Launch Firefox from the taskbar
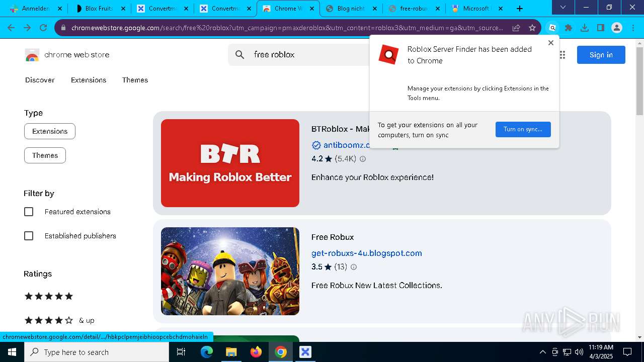The height and width of the screenshot is (362, 644). [256, 352]
